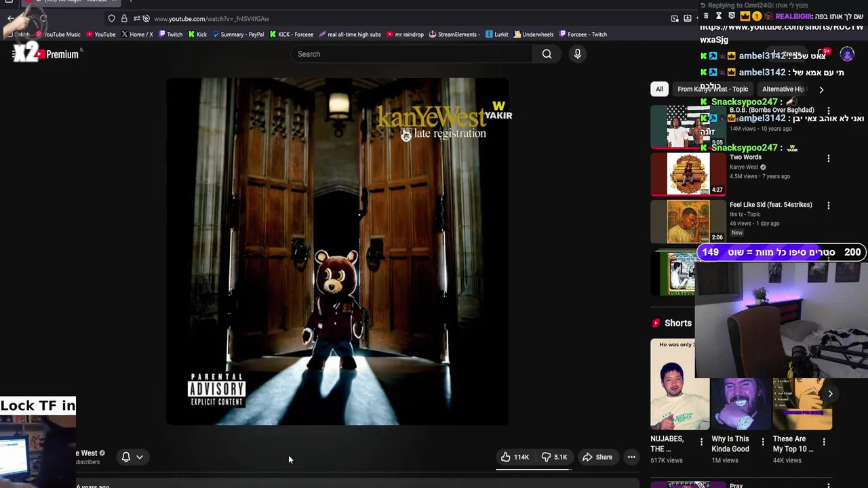This screenshot has height=488, width=868.
Task: Open the NUJABES, THE short thumbnail
Action: pos(679,384)
